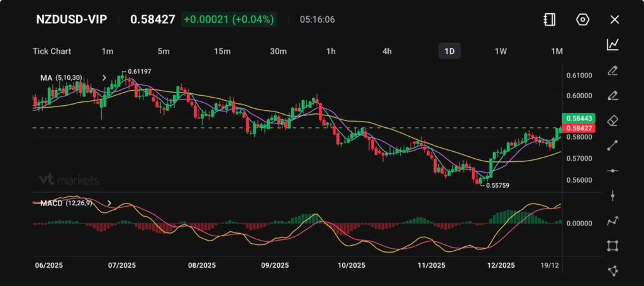This screenshot has height=286, width=644.
Task: Select the rectangle shape drawing tool
Action: point(613,246)
